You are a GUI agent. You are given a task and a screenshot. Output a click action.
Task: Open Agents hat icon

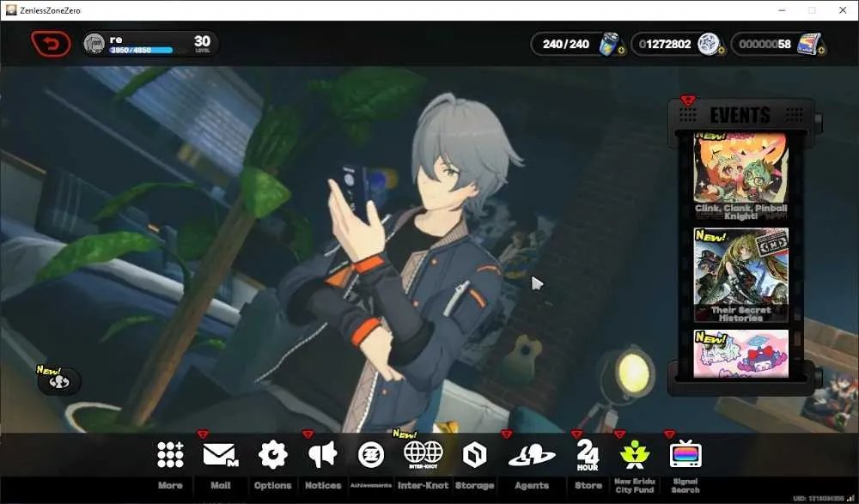(x=532, y=455)
